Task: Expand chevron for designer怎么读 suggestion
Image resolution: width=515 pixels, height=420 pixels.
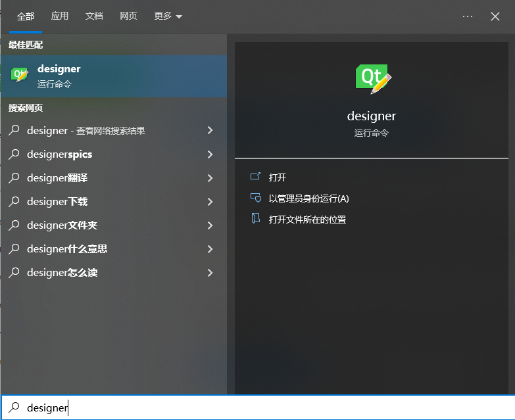Action: pos(210,272)
